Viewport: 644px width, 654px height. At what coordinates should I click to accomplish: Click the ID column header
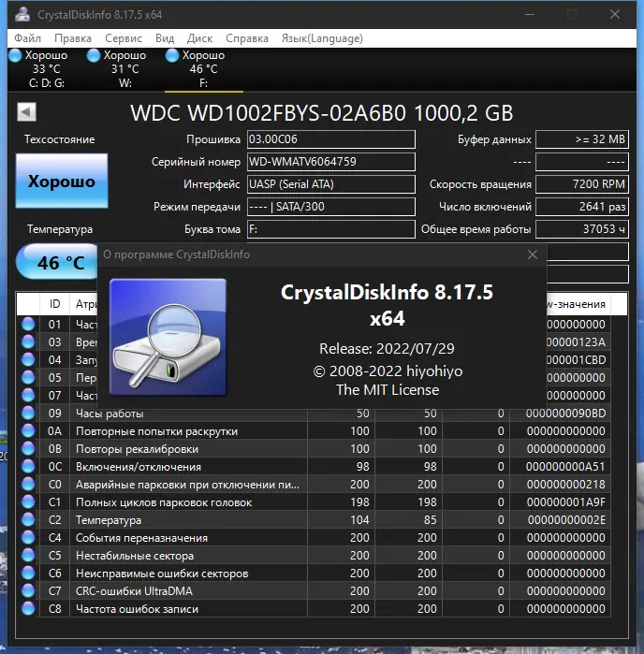[54, 304]
